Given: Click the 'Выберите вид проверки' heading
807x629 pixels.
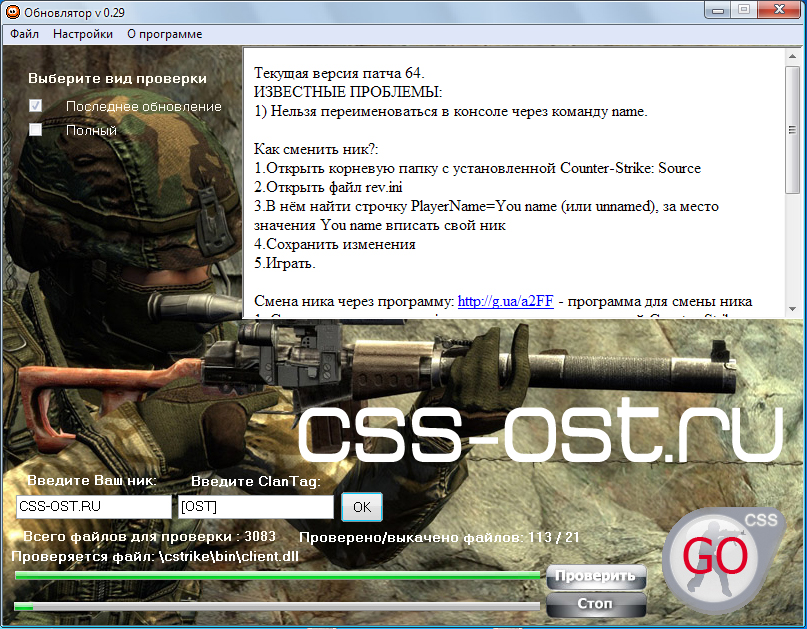Looking at the screenshot, I should pos(117,78).
